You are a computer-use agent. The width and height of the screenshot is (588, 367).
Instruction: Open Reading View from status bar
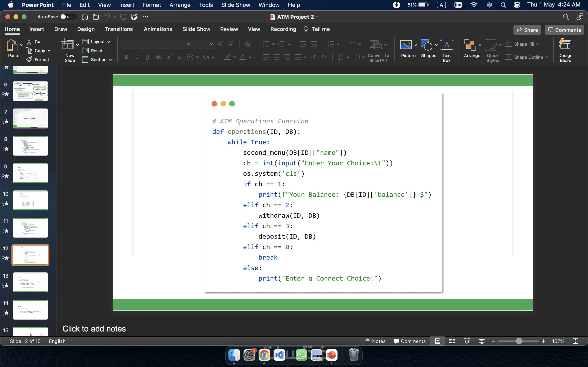[467, 341]
